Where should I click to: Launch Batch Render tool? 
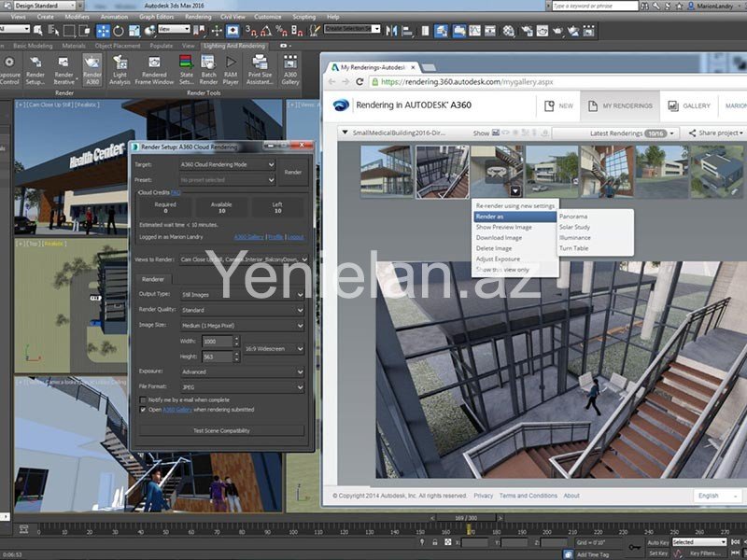(208, 69)
